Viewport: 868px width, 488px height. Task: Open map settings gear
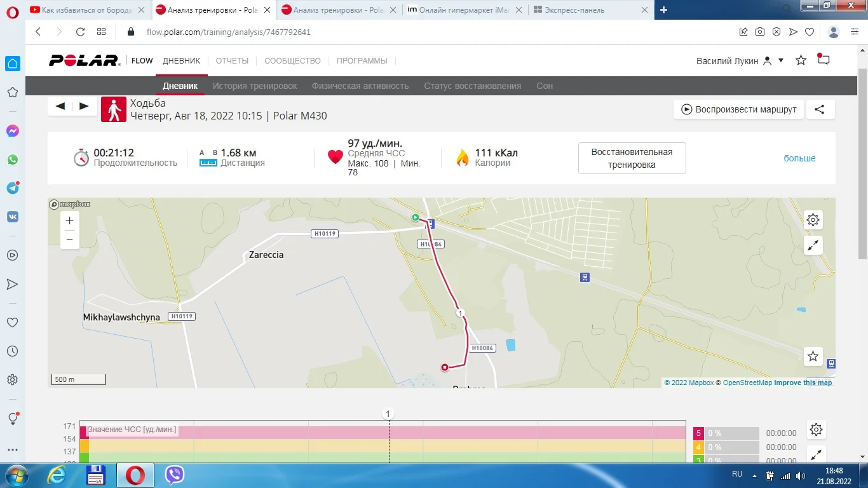point(813,220)
